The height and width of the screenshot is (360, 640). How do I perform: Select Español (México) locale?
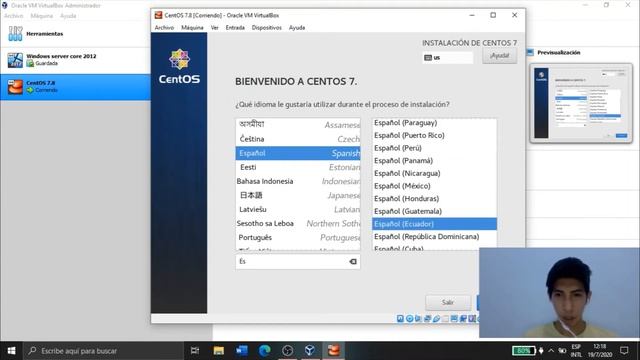click(434, 186)
